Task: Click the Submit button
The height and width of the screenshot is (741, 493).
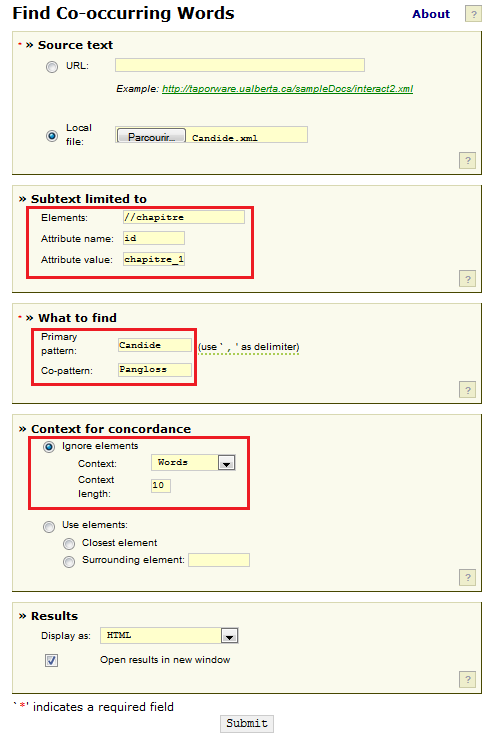Action: [247, 724]
